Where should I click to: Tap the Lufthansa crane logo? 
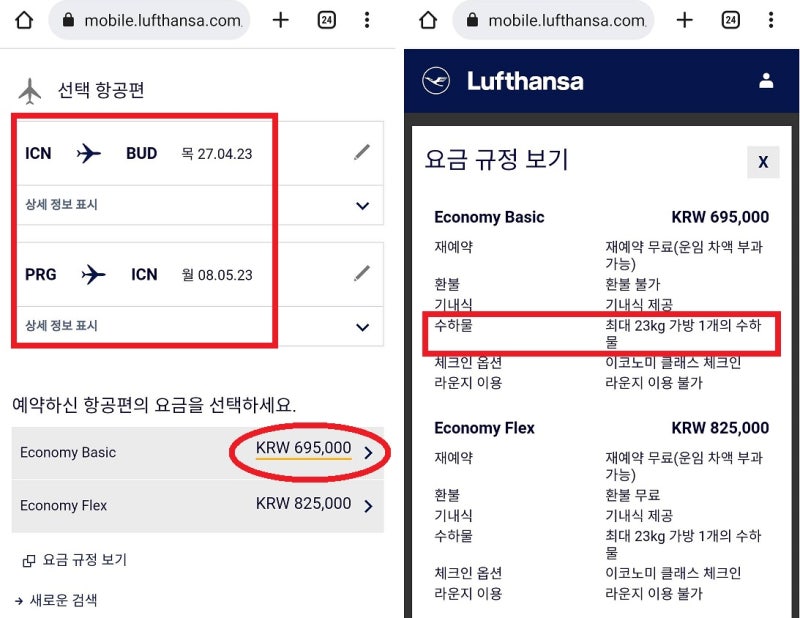(x=436, y=81)
